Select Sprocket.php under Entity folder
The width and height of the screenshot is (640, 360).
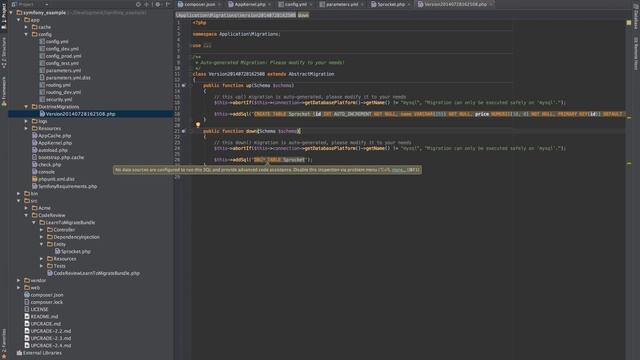pyautogui.click(x=73, y=251)
